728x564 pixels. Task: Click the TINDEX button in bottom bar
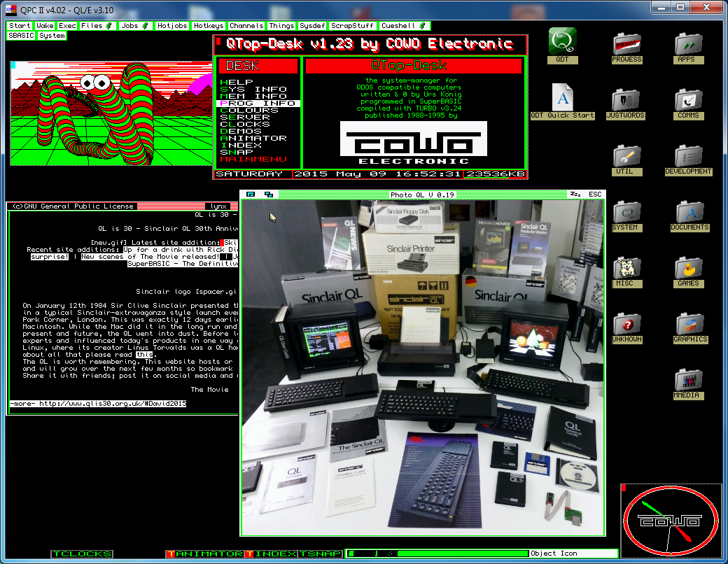(x=271, y=554)
